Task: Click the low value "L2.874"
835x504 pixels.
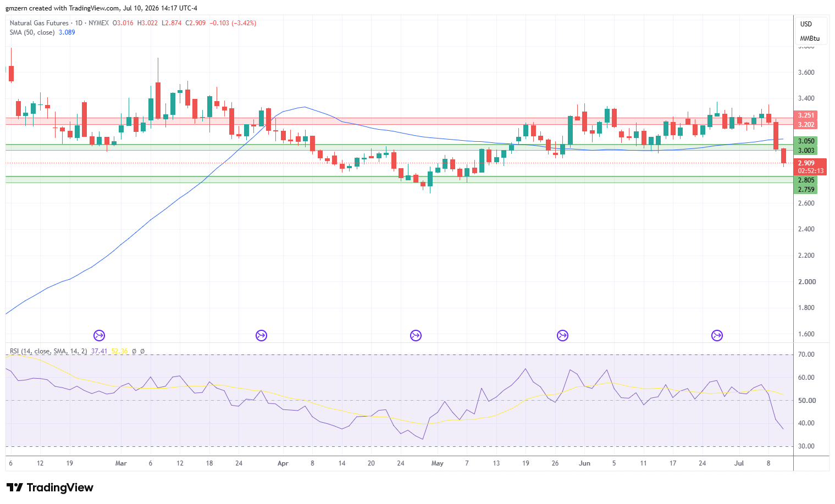Action: (x=172, y=23)
